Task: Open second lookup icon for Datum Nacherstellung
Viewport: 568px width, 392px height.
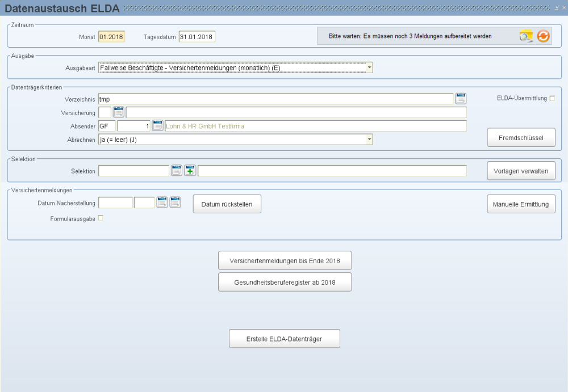Action: (x=175, y=202)
